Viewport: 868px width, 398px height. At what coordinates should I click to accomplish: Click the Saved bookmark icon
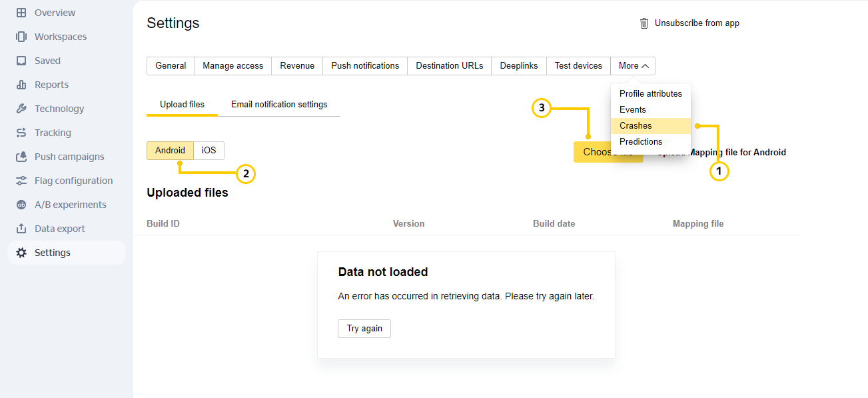click(x=21, y=61)
